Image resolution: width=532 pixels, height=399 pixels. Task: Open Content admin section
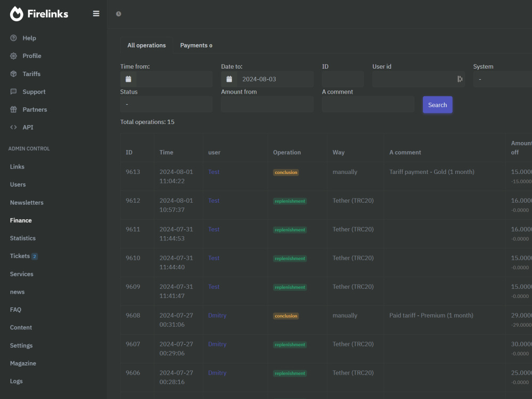(x=21, y=327)
